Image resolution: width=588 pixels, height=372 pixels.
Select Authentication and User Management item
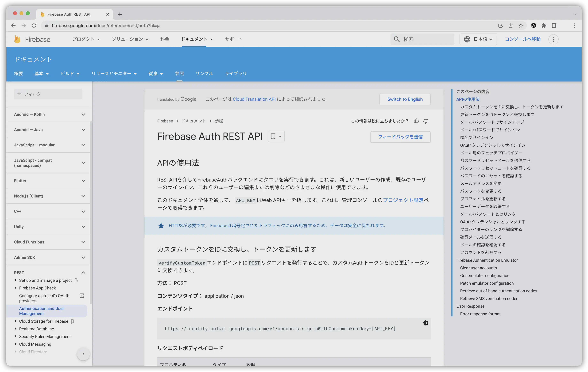[x=47, y=311]
